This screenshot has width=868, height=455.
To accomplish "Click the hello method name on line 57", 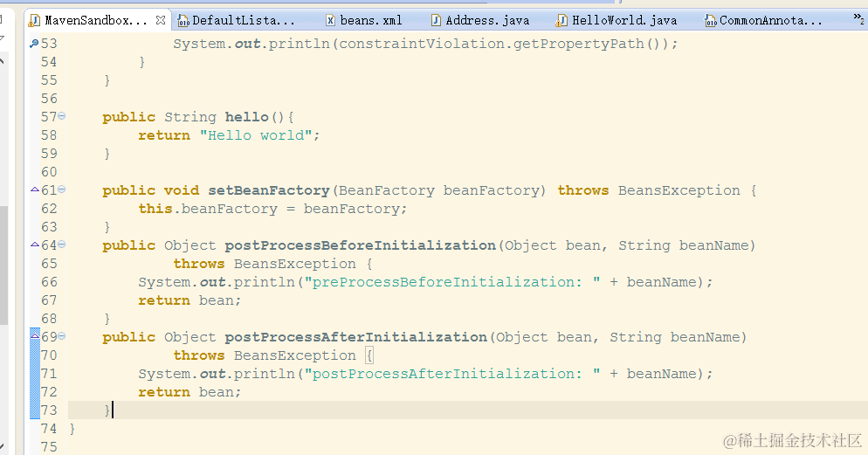I will click(246, 117).
